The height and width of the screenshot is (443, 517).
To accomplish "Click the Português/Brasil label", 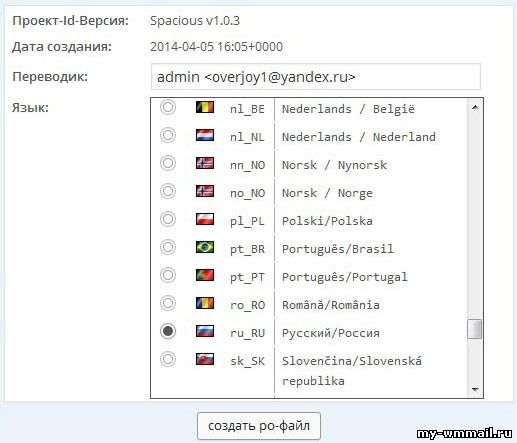I will [338, 249].
